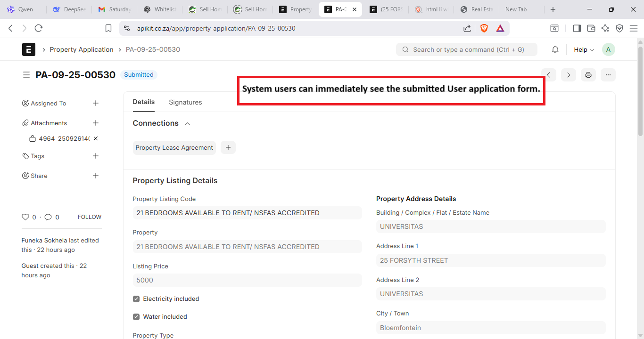
Task: Go to the next document arrow
Action: [568, 75]
